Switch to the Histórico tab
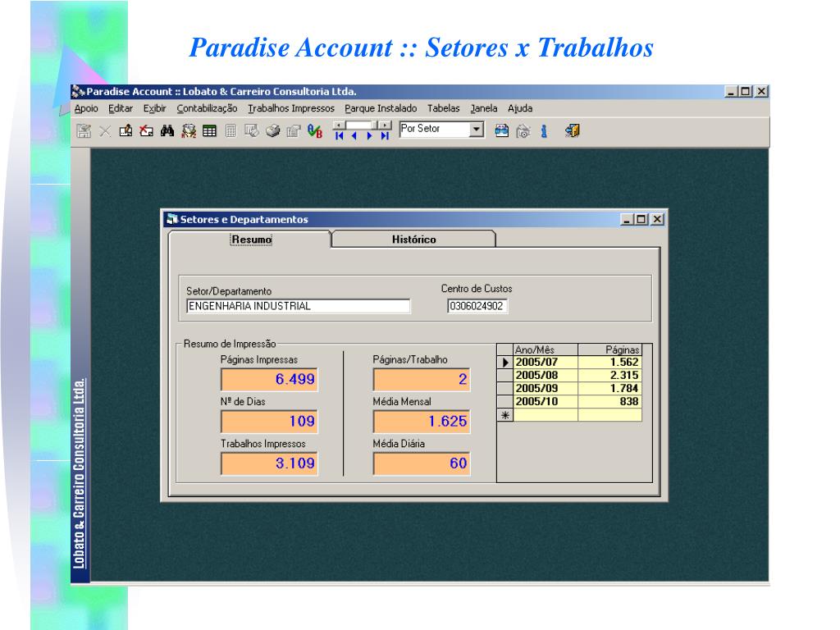The height and width of the screenshot is (630, 840). (x=413, y=239)
